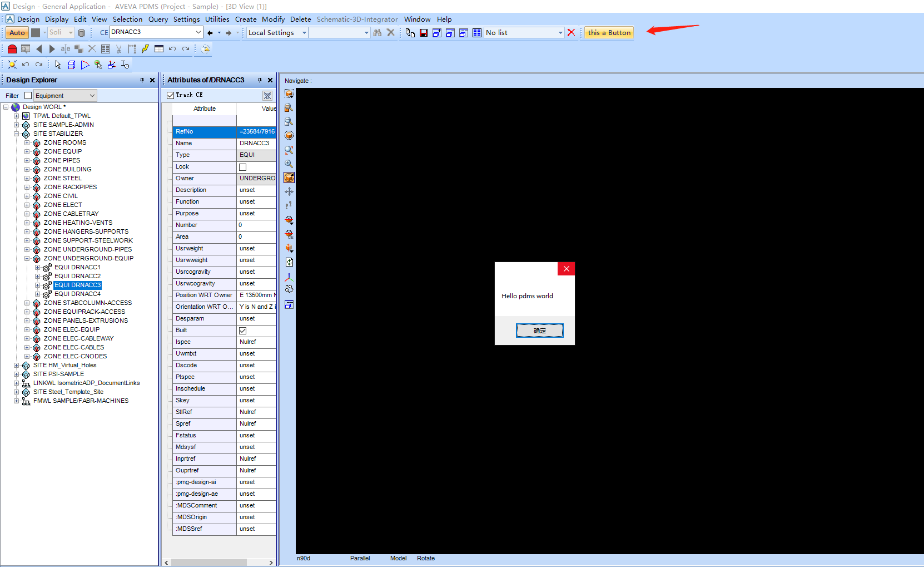
Task: Collapse the ZONE UNDERGROUND-EQUIP tree node
Action: click(27, 258)
